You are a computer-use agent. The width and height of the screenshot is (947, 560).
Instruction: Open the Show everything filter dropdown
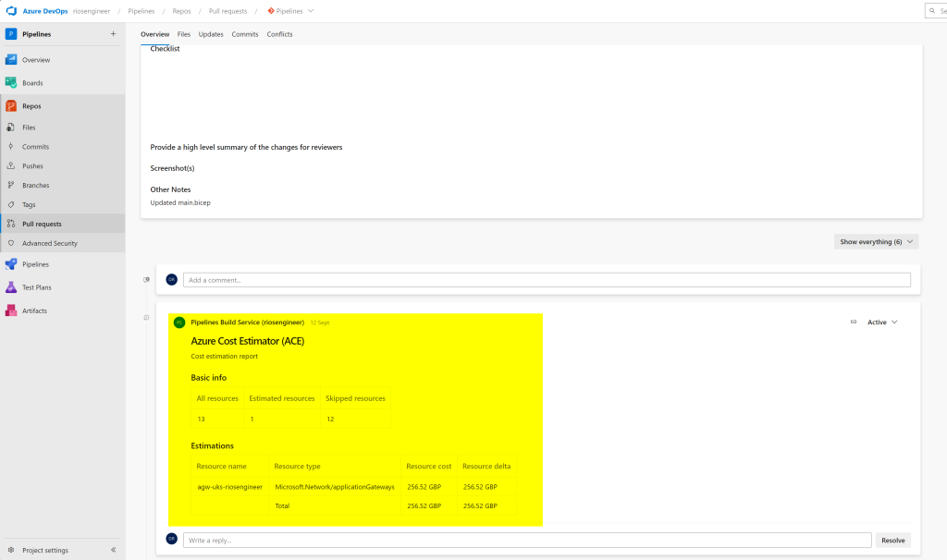[x=875, y=239]
